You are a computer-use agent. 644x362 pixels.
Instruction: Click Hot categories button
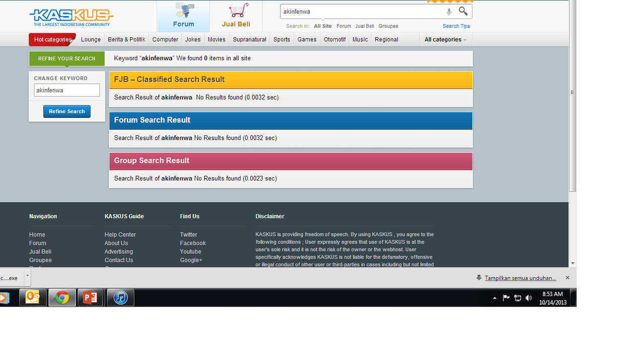(52, 40)
